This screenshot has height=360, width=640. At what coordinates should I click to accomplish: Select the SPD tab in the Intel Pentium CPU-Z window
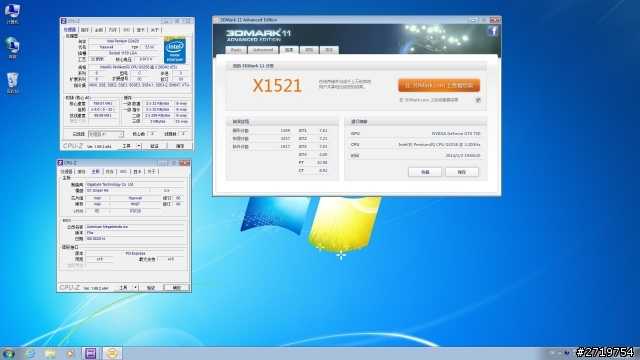(127, 30)
